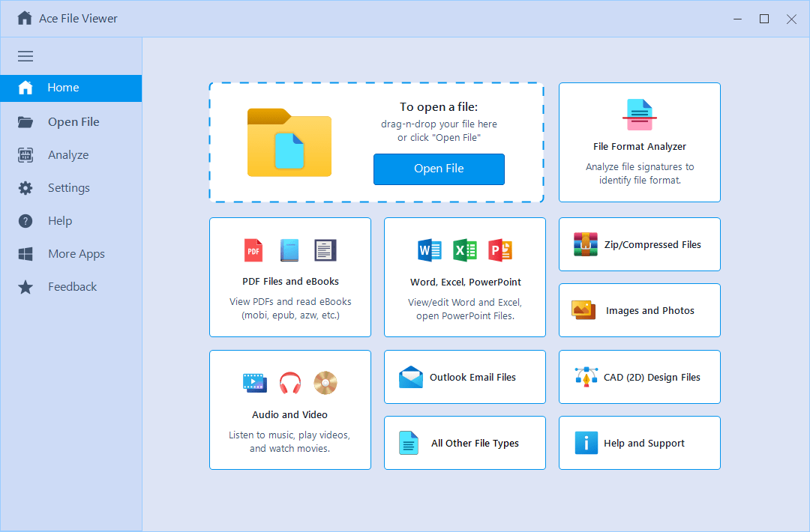Click the drag-and-drop folder thumbnail
Viewport: 810px width, 532px height.
289,142
